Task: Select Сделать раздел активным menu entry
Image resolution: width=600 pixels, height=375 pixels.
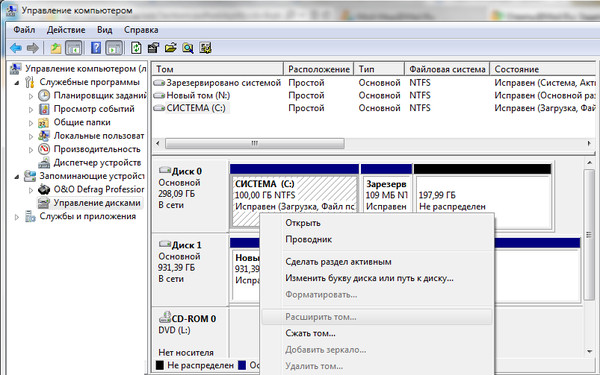Action: [x=338, y=262]
